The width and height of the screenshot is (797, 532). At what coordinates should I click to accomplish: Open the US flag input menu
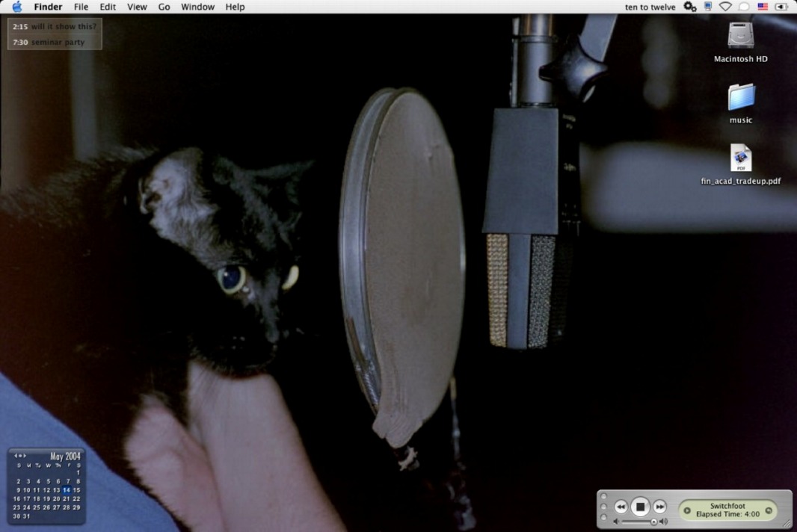(x=763, y=7)
